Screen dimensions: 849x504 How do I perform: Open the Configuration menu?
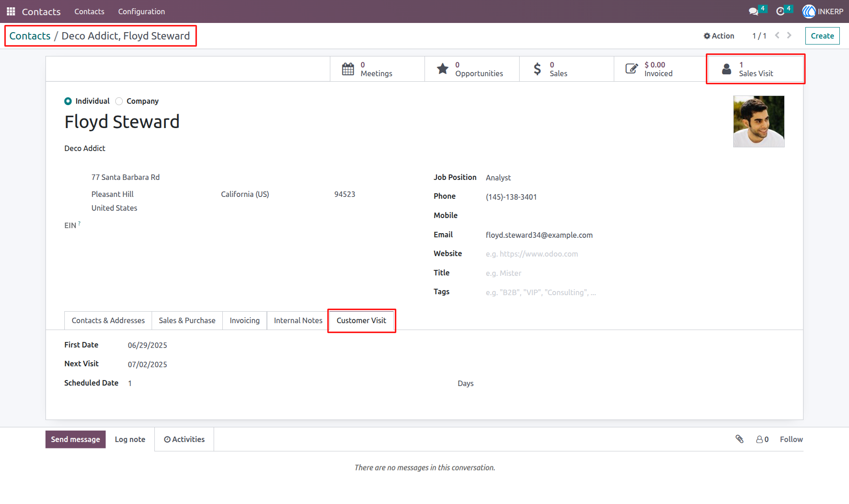(141, 11)
